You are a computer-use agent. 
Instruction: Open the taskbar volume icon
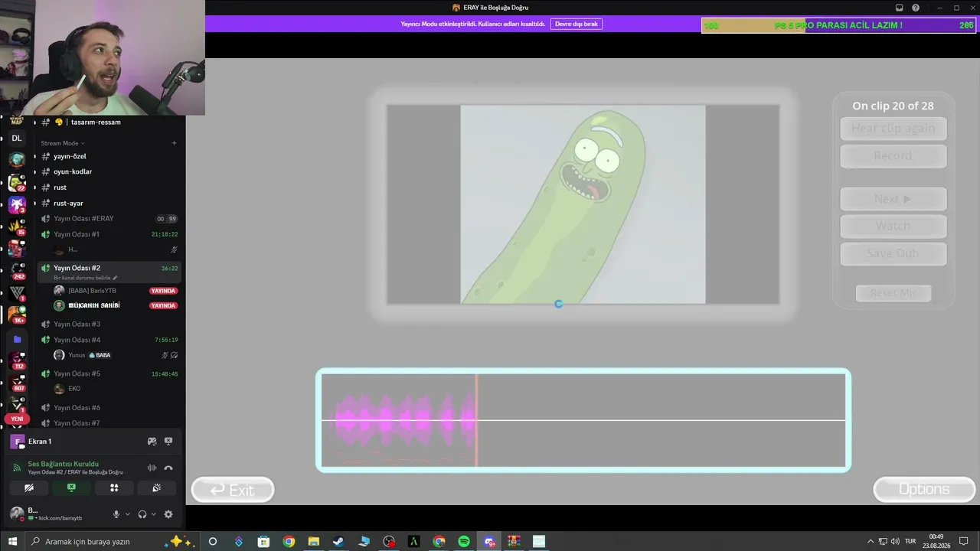pyautogui.click(x=895, y=541)
